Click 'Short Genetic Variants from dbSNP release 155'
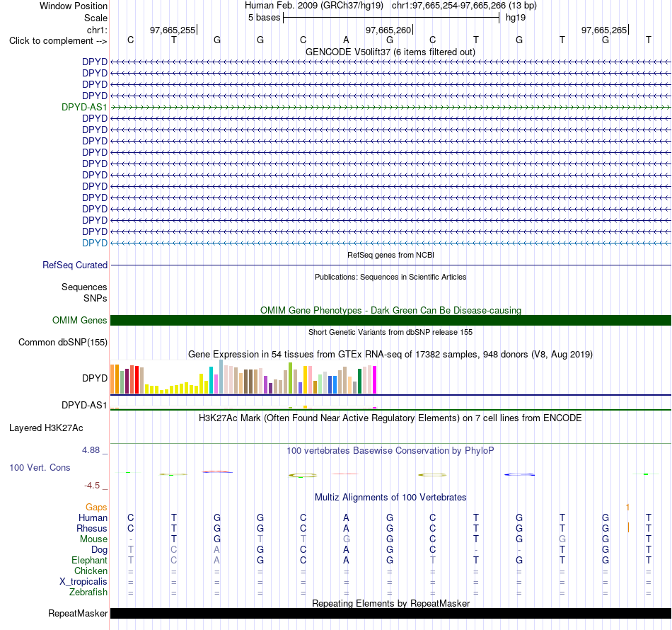 pyautogui.click(x=390, y=332)
